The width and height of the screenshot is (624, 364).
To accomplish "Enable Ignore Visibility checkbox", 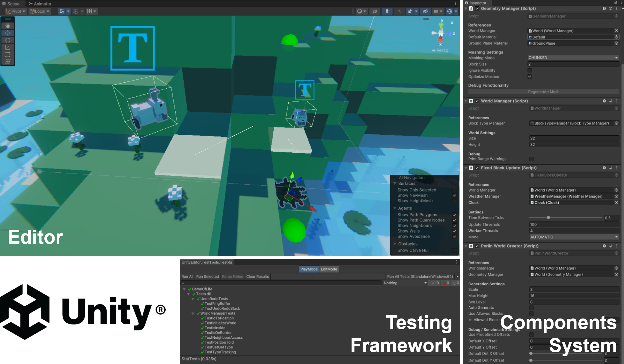I will pyautogui.click(x=530, y=70).
